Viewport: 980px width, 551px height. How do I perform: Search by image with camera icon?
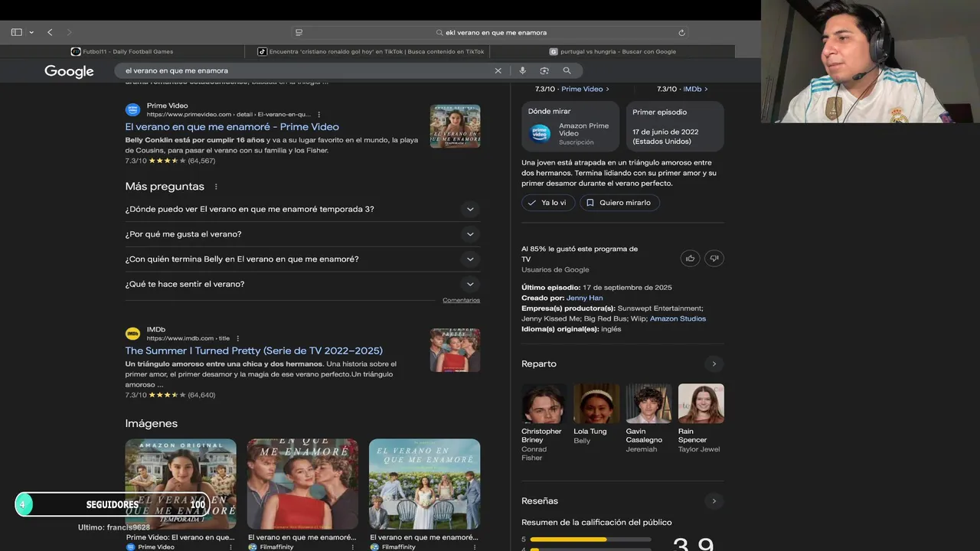point(544,70)
